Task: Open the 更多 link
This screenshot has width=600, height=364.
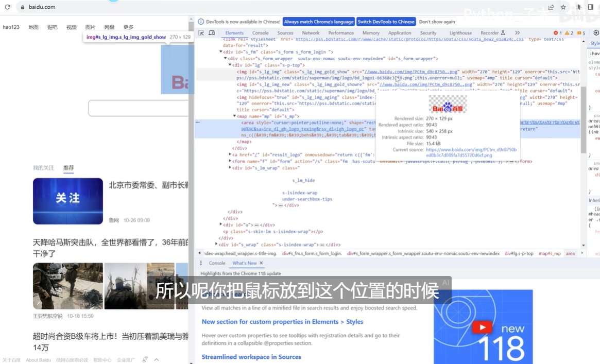Action: click(x=129, y=27)
